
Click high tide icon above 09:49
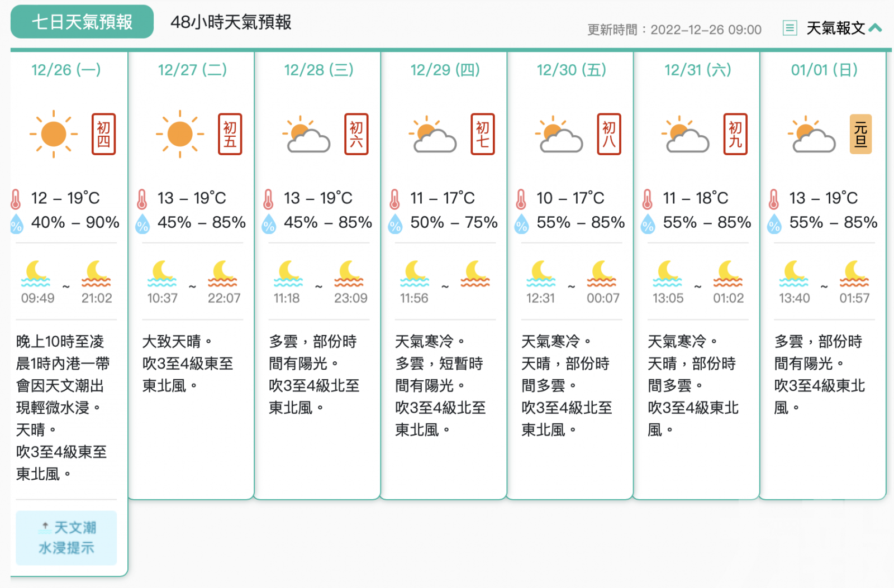click(36, 274)
